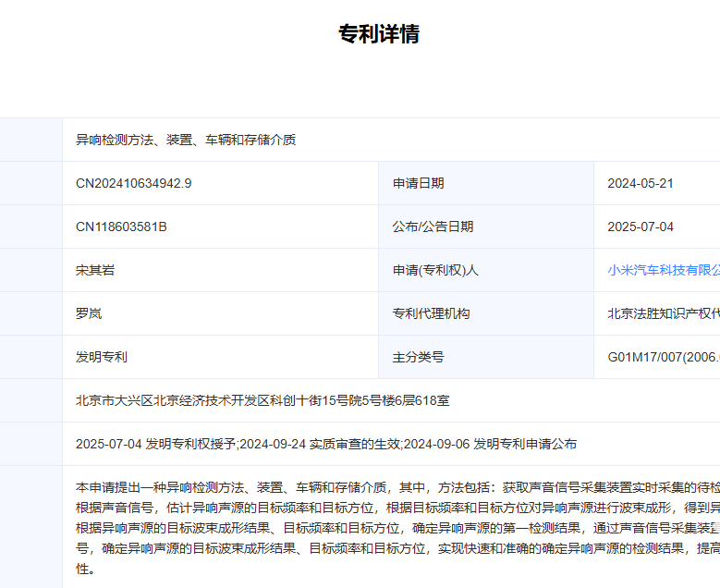
Task: Click the 专利详情 page heading
Action: [379, 34]
